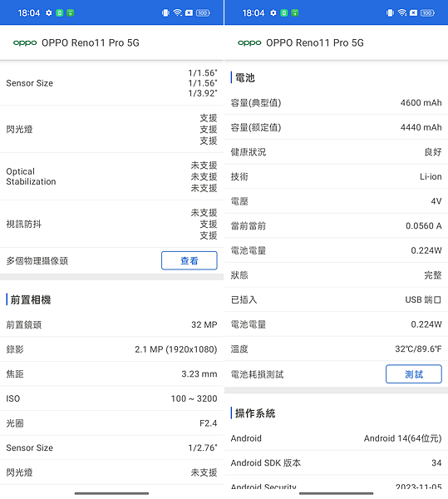448x499 pixels.
Task: Tap the ISO 100 ~ 3200 value
Action: point(194,398)
